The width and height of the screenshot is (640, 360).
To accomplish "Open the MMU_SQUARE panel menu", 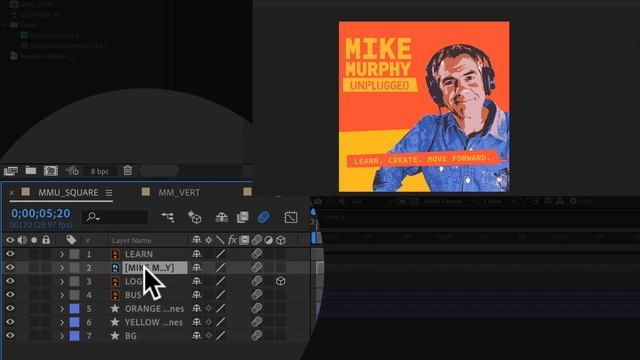I will (x=109, y=193).
